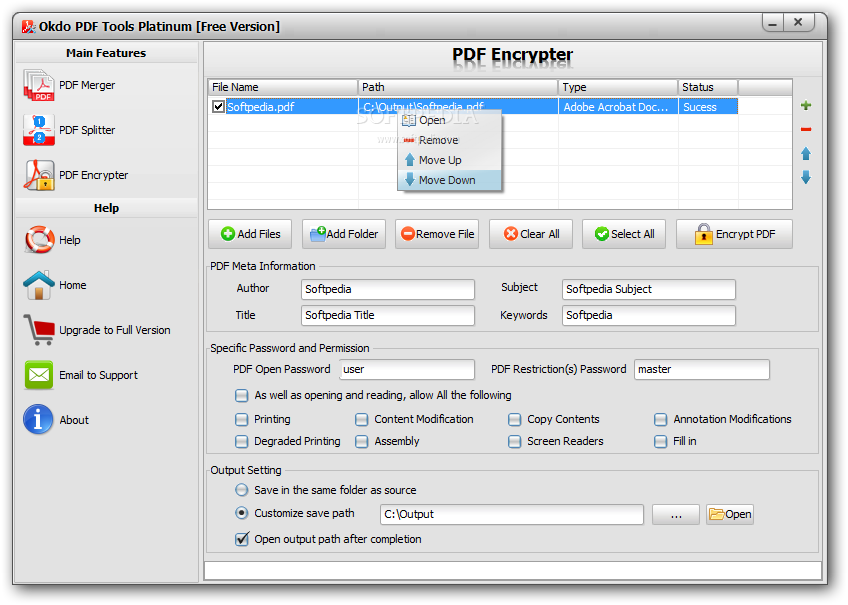Screen dimensions: 848x605
Task: Click the 'Email to Support' label
Action: tap(98, 375)
